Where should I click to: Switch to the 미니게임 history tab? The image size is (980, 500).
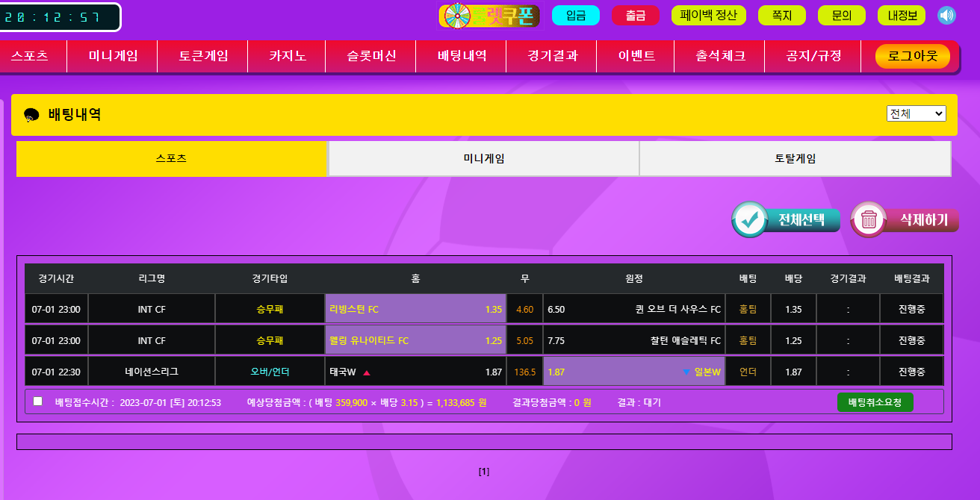[x=483, y=159]
